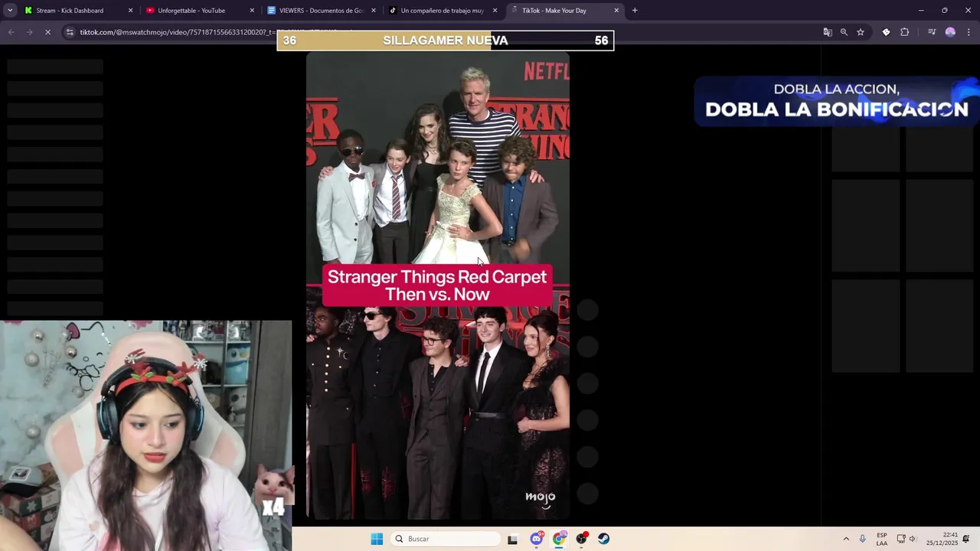Screen dimensions: 980x551
Task: Open the media control toolbar button
Action: (932, 32)
